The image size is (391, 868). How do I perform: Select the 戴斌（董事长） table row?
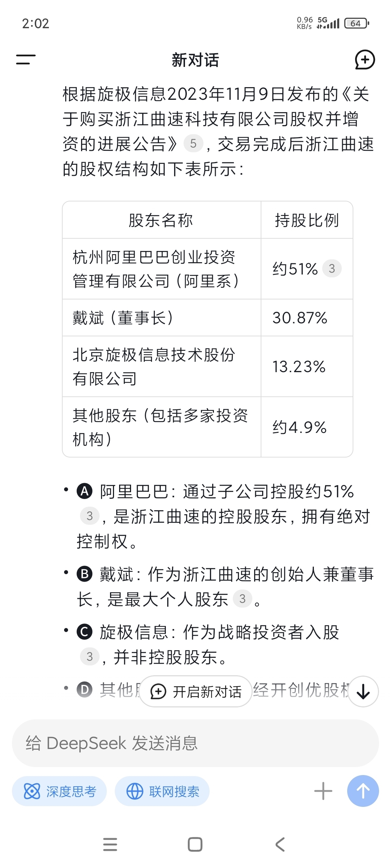(x=207, y=318)
